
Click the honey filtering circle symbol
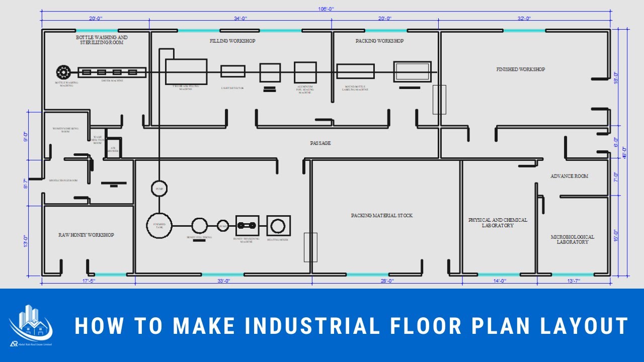(x=199, y=226)
